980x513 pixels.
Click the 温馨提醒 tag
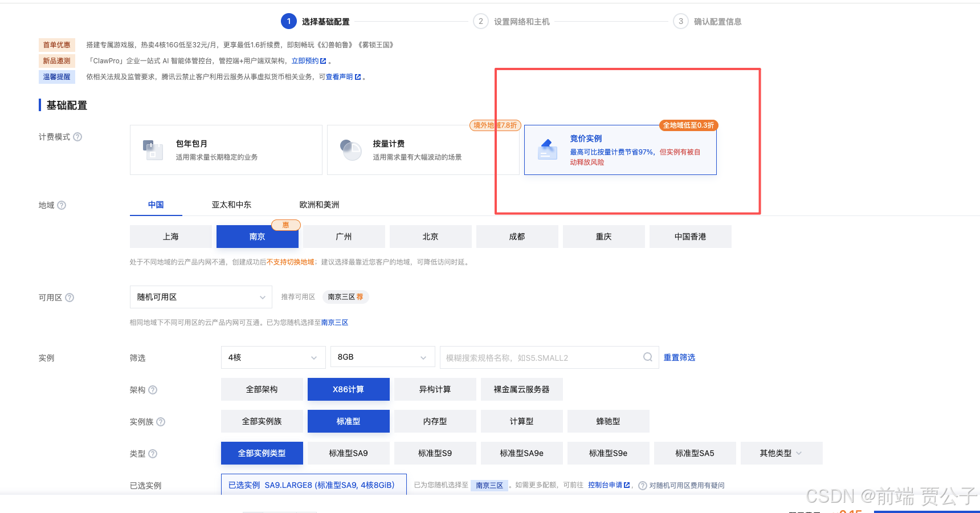[x=57, y=77]
